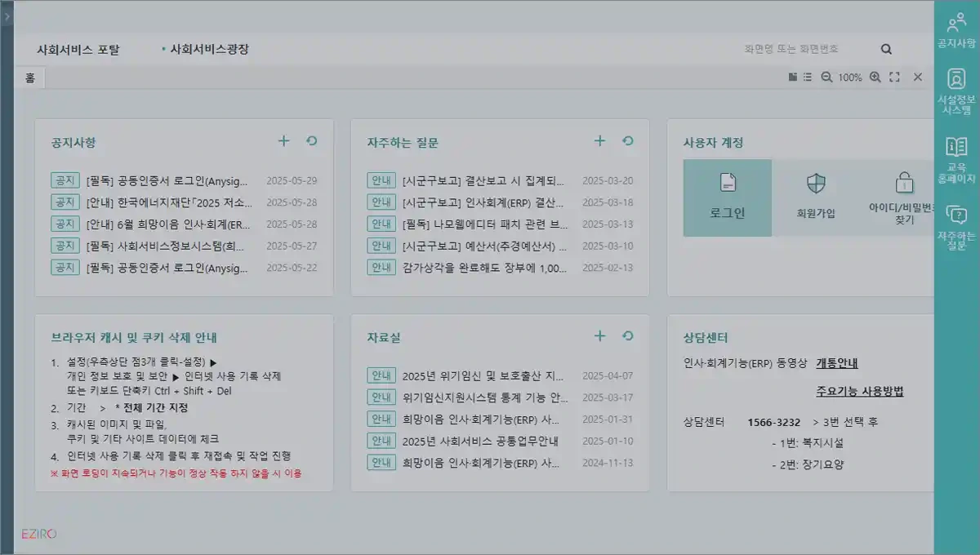Open 시설정보 시스템 sidebar icon
This screenshot has width=980, height=555.
coord(956,91)
